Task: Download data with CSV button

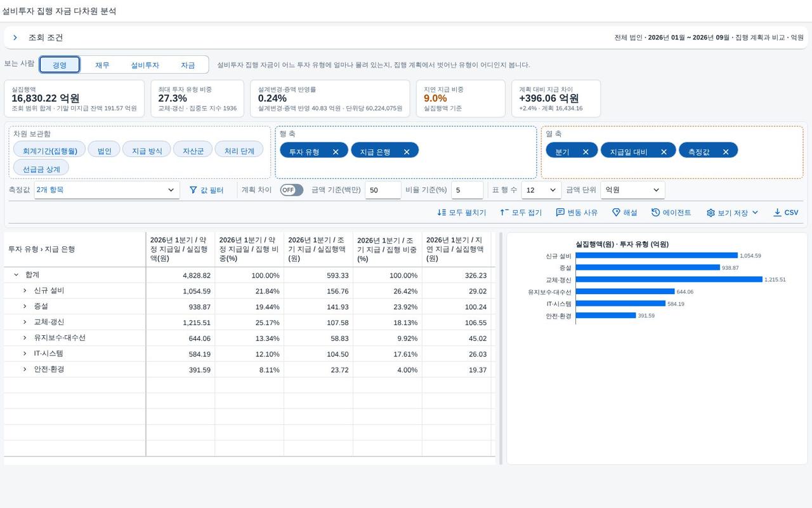Action: 785,213
